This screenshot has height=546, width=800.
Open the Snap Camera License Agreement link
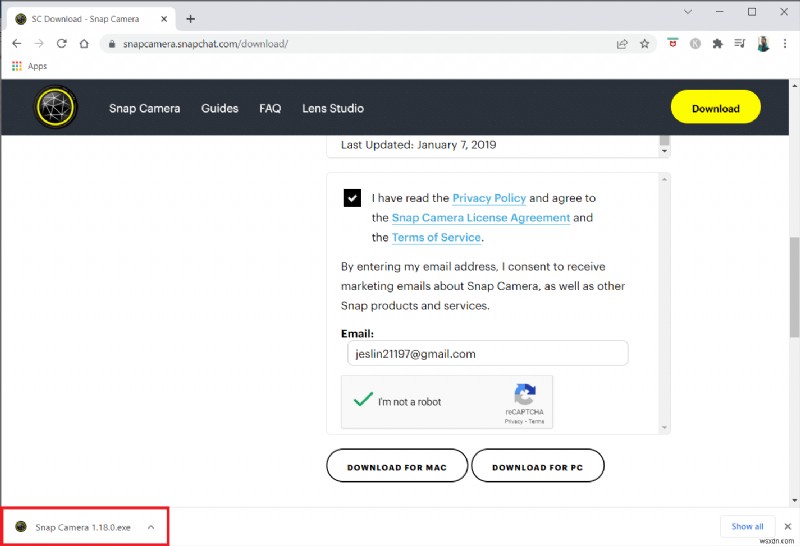click(481, 218)
